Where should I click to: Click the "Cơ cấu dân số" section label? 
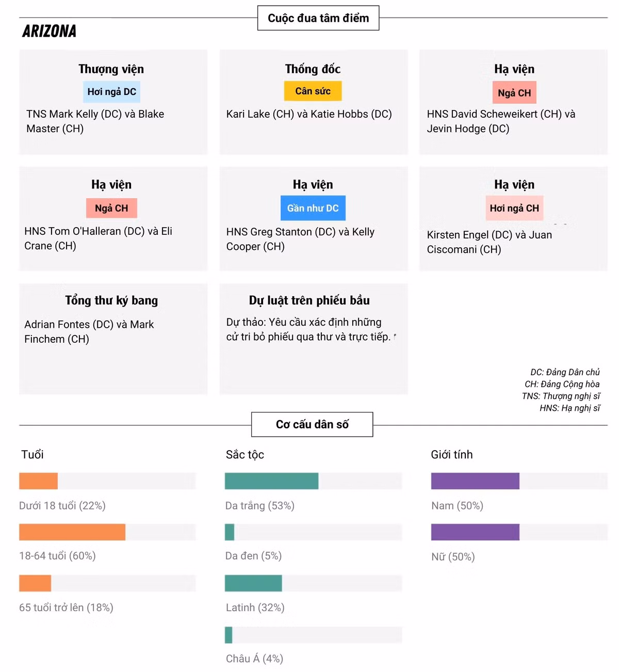click(312, 424)
